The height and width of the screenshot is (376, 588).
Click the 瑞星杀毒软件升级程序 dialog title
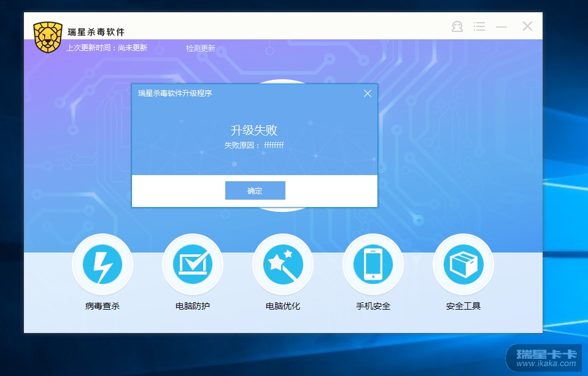[x=175, y=93]
